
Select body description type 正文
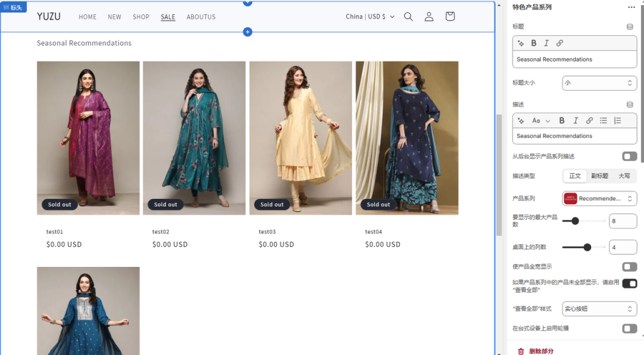(575, 176)
